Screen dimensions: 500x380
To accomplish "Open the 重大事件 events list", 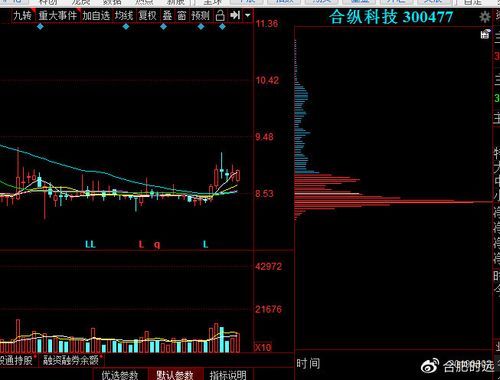I will (57, 15).
